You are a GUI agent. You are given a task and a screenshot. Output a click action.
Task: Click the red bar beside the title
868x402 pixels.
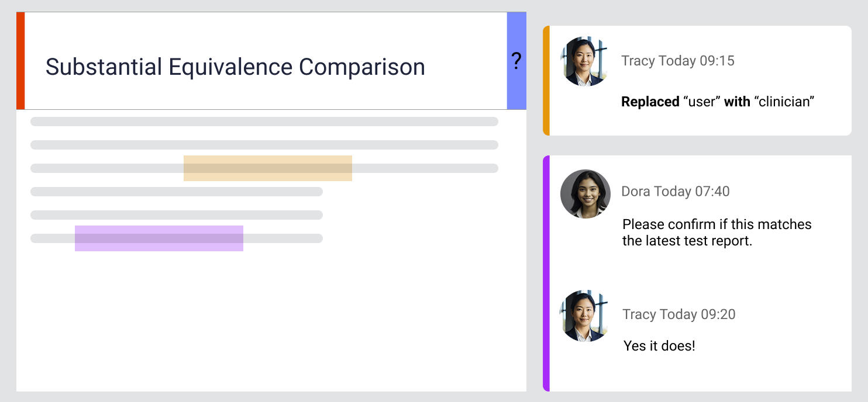coord(20,61)
